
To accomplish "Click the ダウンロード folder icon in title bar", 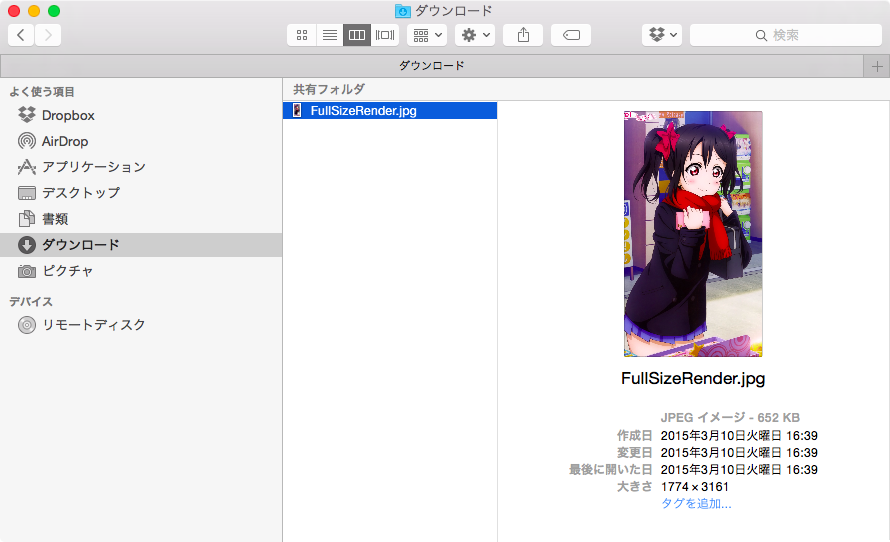I will pyautogui.click(x=402, y=11).
